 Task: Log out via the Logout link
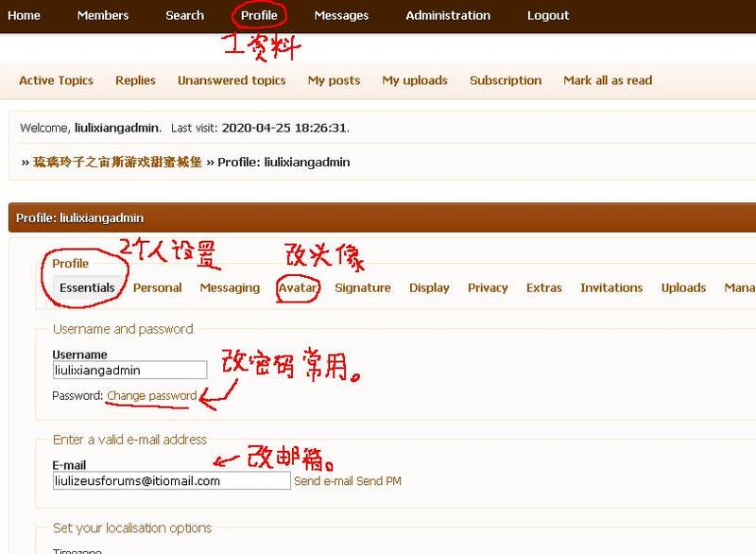(x=548, y=15)
